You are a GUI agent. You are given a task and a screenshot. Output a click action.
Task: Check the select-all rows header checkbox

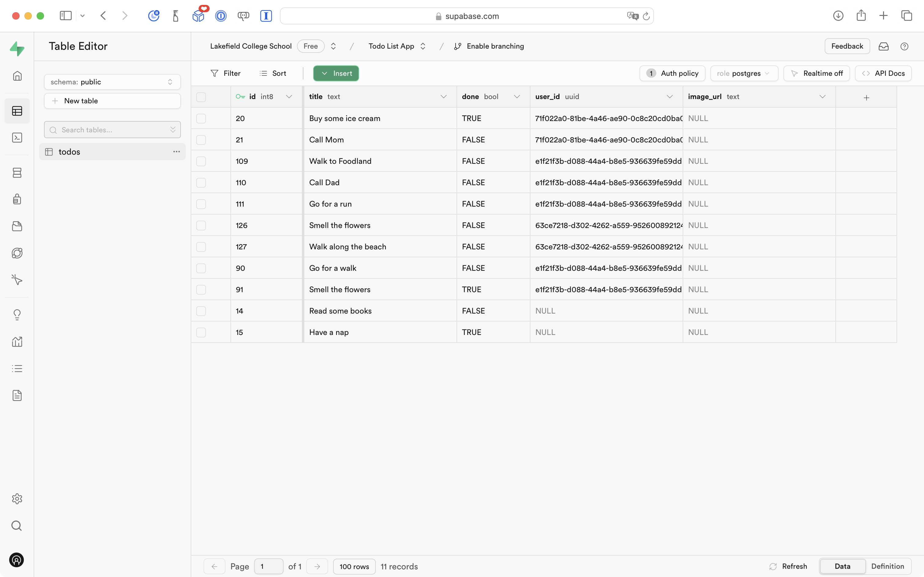[x=201, y=97]
